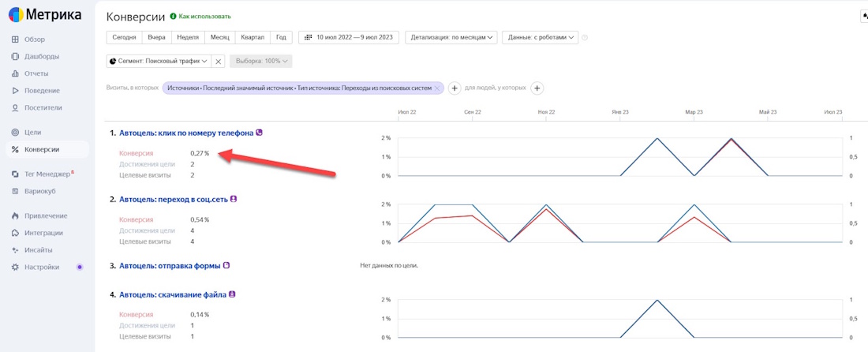Open the Обзор section in sidebar
Image resolution: width=868 pixels, height=352 pixels.
pos(34,39)
